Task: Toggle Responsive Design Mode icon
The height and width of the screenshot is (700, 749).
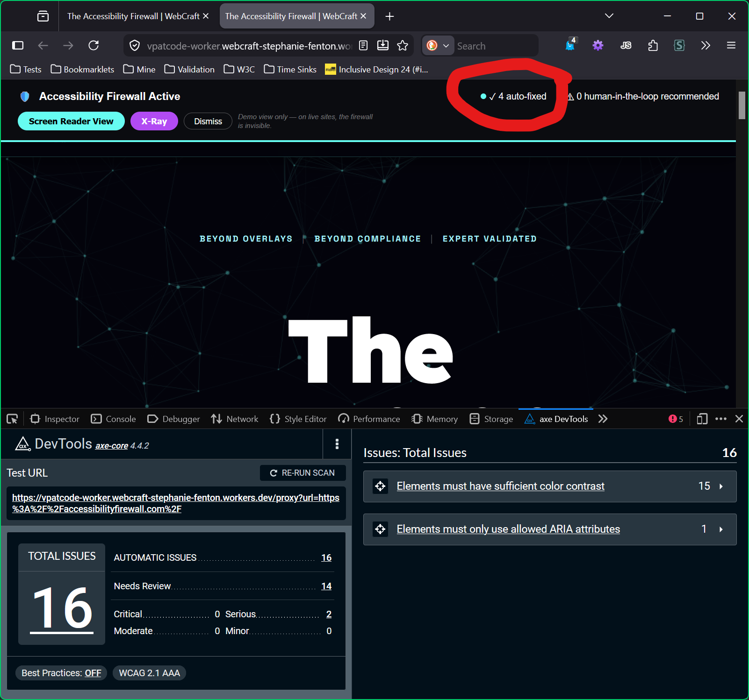Action: point(702,419)
